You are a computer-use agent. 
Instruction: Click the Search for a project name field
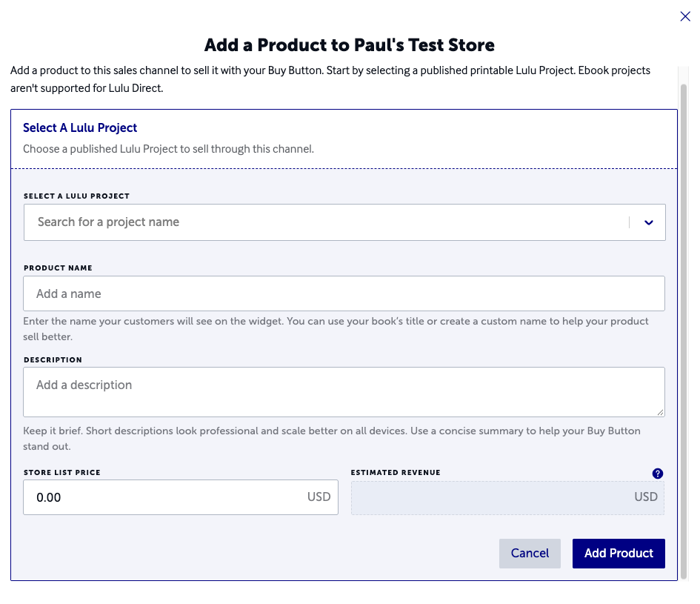344,222
